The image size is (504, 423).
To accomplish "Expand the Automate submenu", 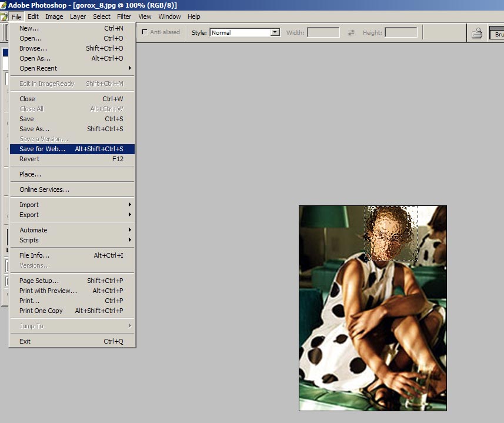I will coord(72,230).
